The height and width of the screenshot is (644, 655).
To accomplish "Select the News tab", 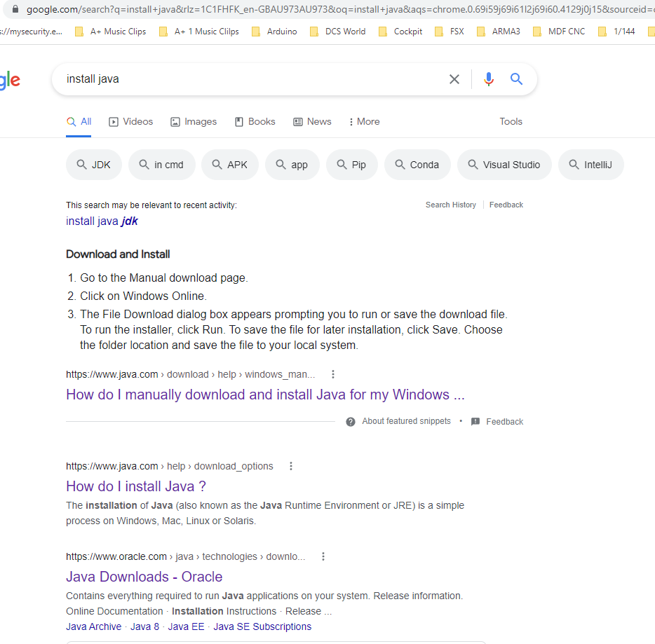I will [x=313, y=121].
